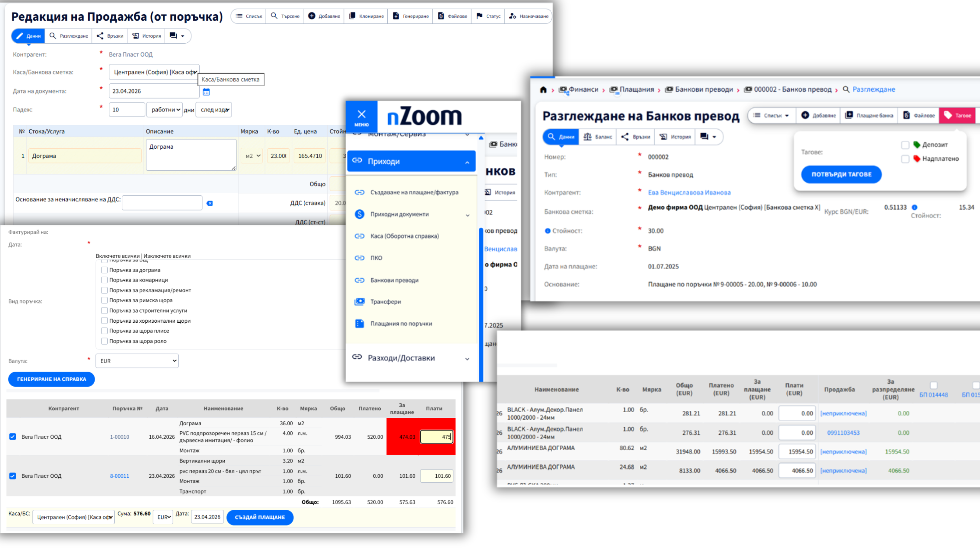The image size is (980, 551).
Task: Click Назначаване in the sales toolbar
Action: 528,16
